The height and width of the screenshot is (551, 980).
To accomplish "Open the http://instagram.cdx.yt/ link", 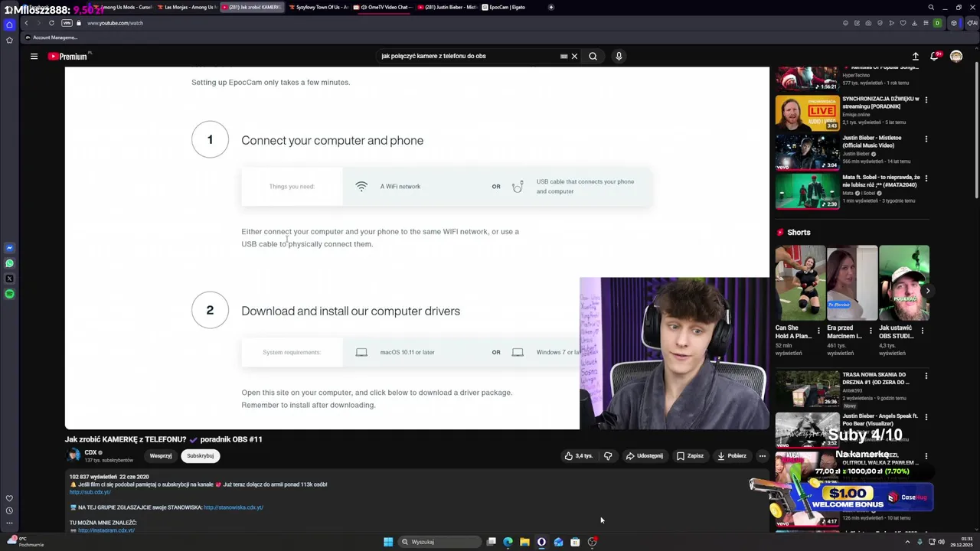I will [106, 530].
